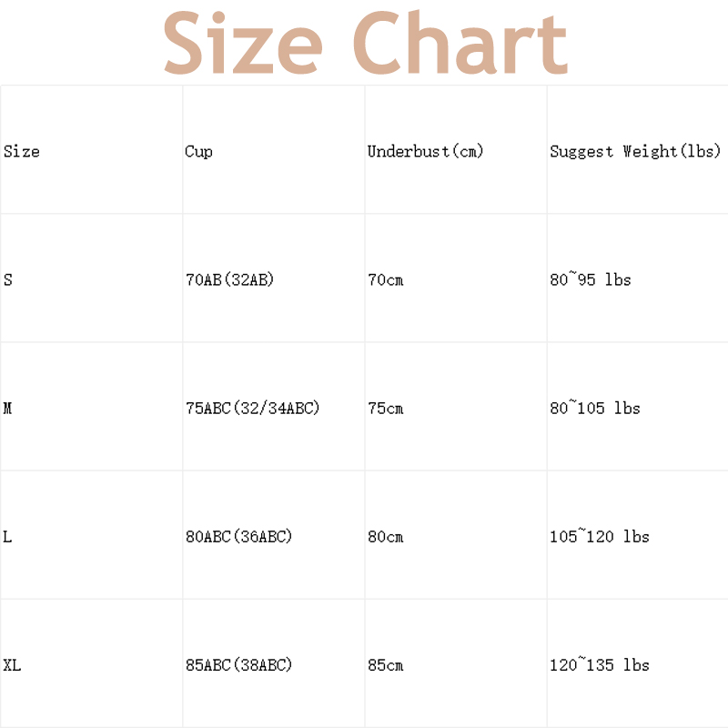
Task: Select the XL size cell
Action: click(92, 663)
